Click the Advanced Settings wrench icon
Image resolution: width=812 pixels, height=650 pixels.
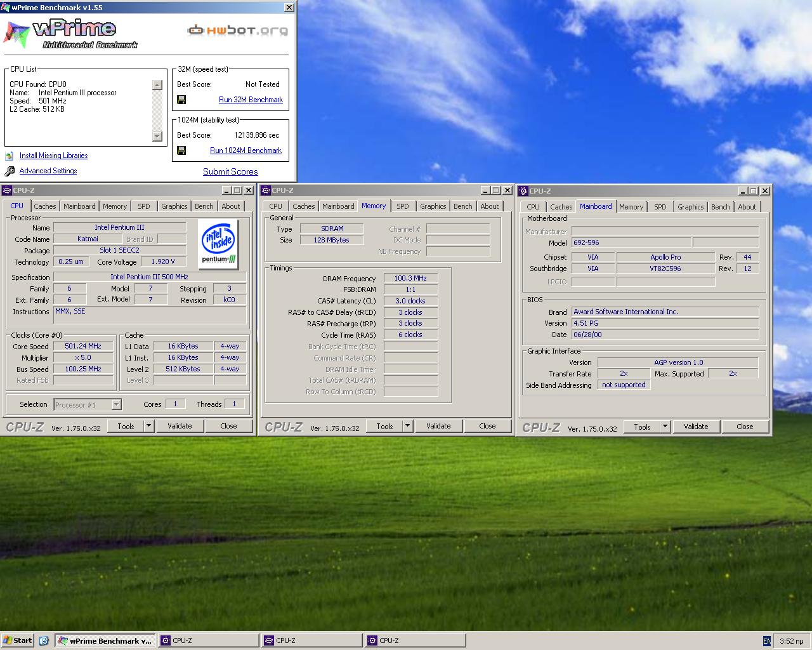pyautogui.click(x=10, y=171)
